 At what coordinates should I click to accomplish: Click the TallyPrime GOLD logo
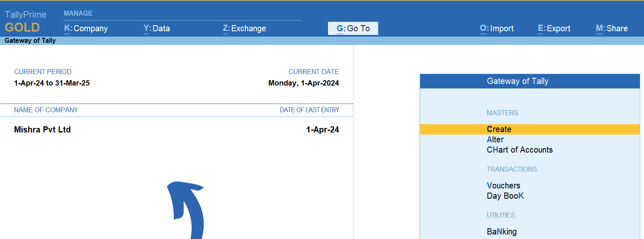[x=25, y=21]
